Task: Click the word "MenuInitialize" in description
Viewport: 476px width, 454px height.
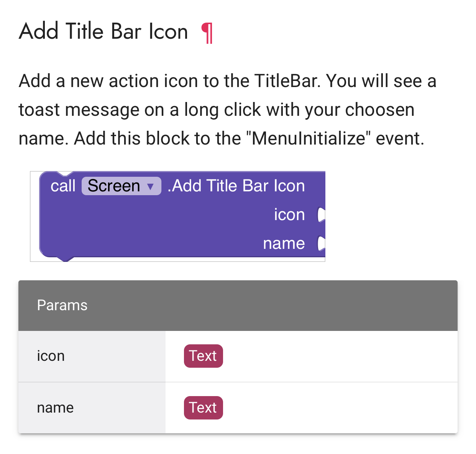Action: (x=308, y=138)
